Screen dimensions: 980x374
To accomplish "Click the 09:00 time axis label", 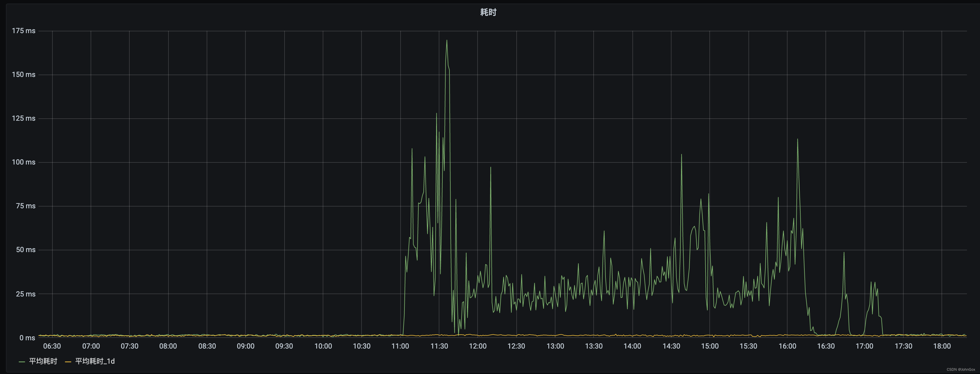I will (x=245, y=346).
